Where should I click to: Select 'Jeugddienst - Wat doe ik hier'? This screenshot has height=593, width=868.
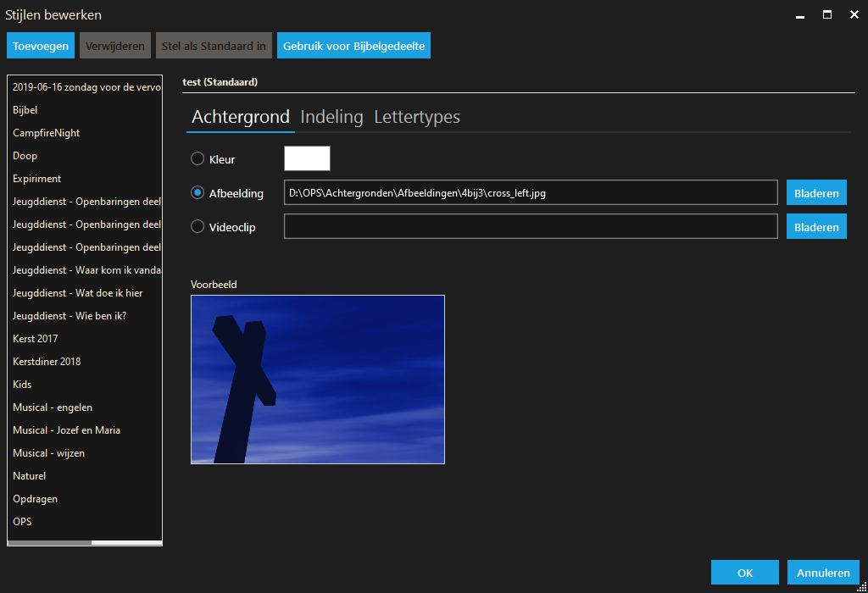pos(85,292)
